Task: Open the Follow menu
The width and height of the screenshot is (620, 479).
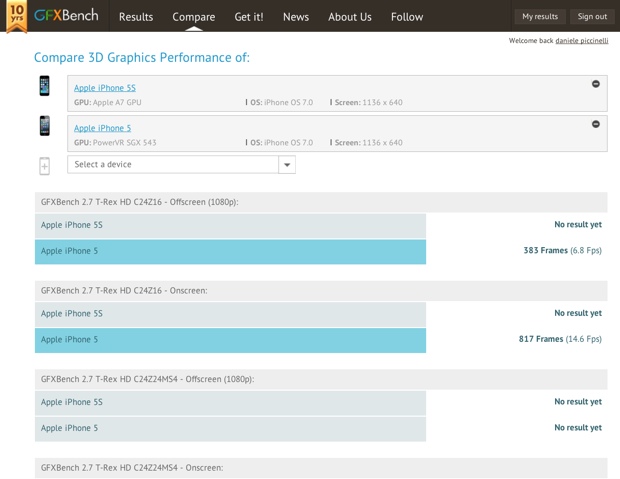Action: click(407, 17)
